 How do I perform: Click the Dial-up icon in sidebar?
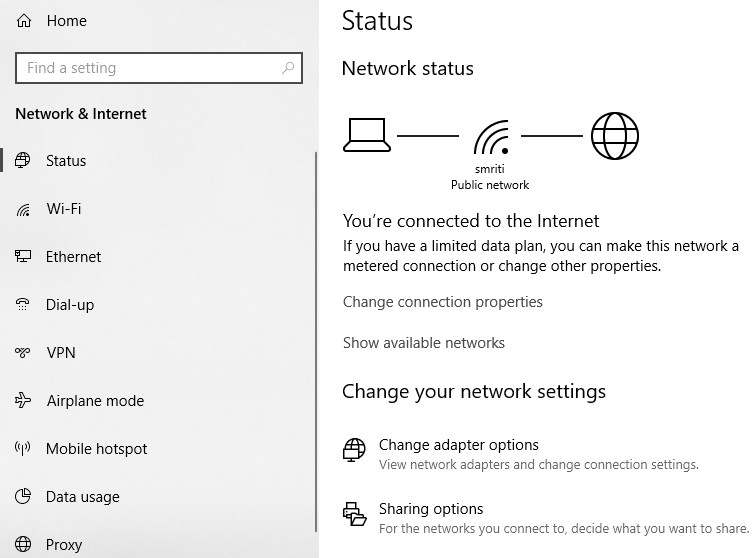pyautogui.click(x=24, y=305)
